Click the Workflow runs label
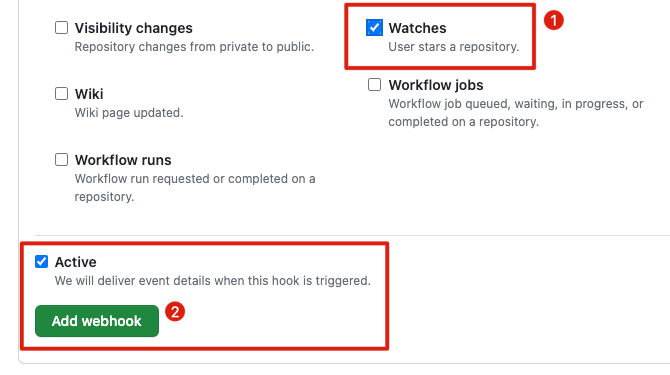 pyautogui.click(x=123, y=160)
